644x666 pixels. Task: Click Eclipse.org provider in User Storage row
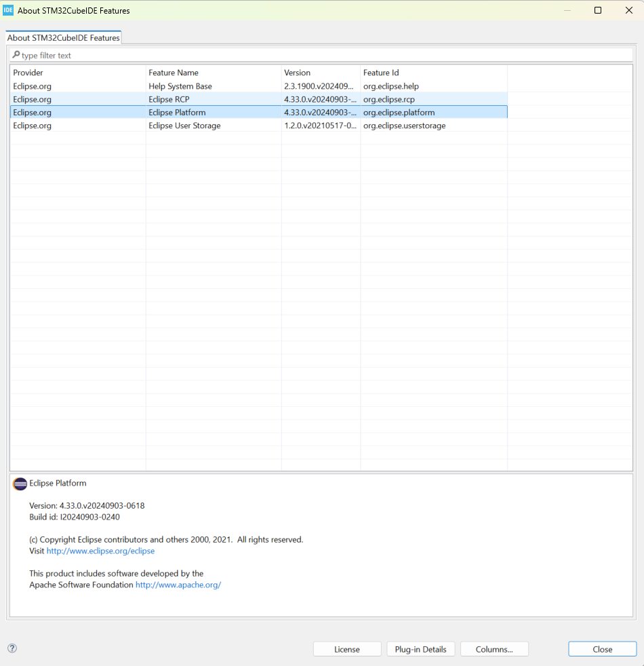(33, 125)
